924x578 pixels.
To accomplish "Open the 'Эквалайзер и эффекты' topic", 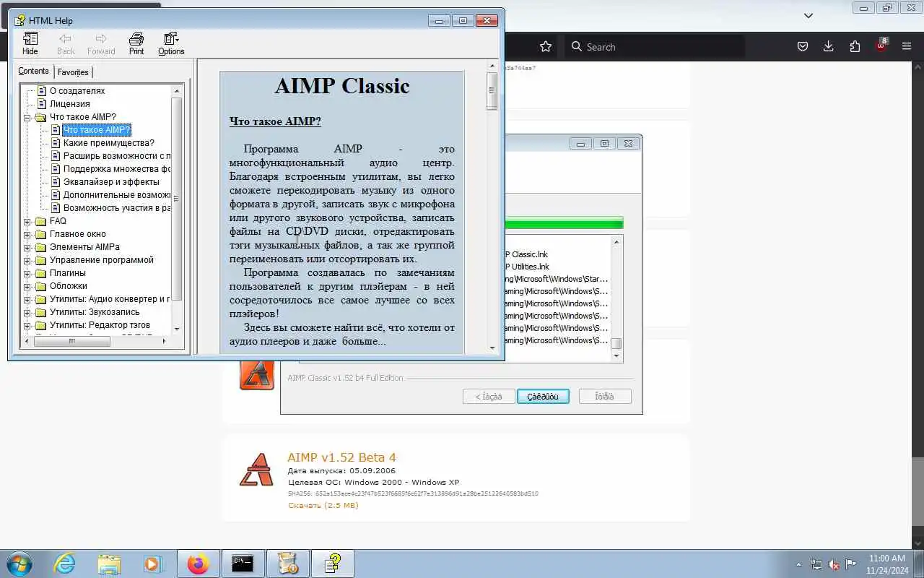I will point(111,182).
